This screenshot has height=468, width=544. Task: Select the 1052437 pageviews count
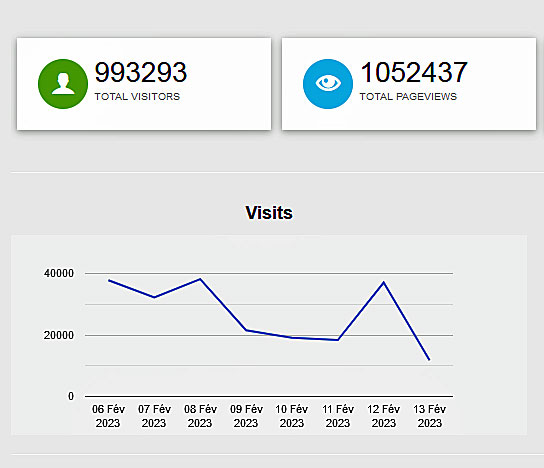(x=414, y=72)
